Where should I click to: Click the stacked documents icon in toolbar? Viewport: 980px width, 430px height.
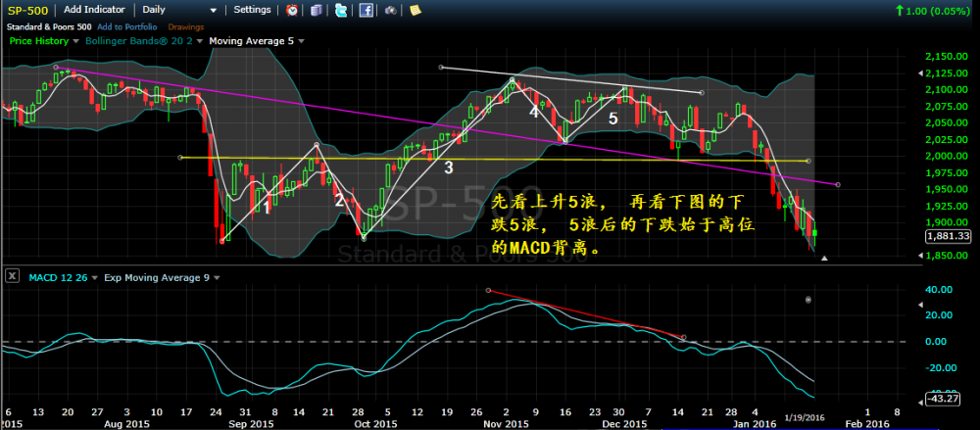[x=315, y=10]
